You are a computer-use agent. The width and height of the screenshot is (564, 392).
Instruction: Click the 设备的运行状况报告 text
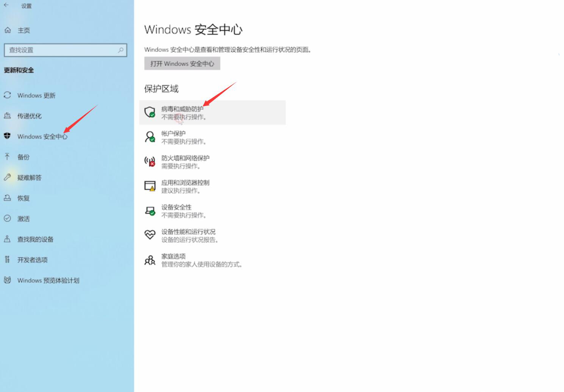(x=190, y=240)
